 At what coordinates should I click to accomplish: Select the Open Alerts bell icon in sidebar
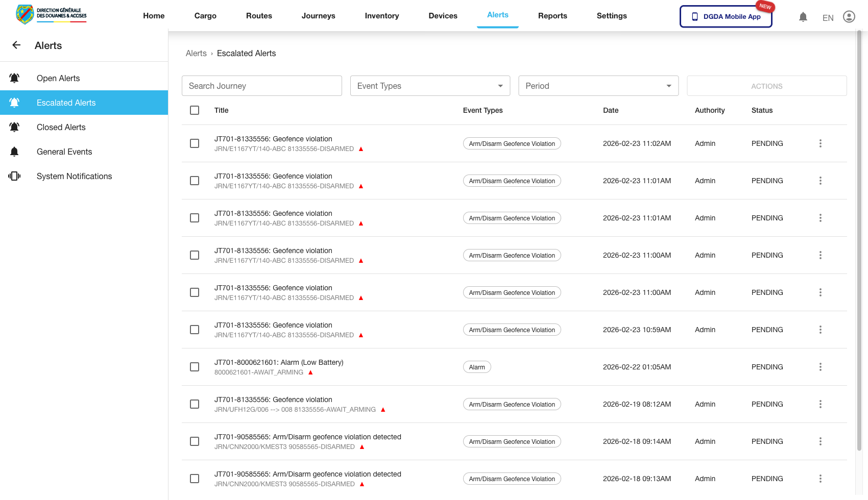coord(14,78)
